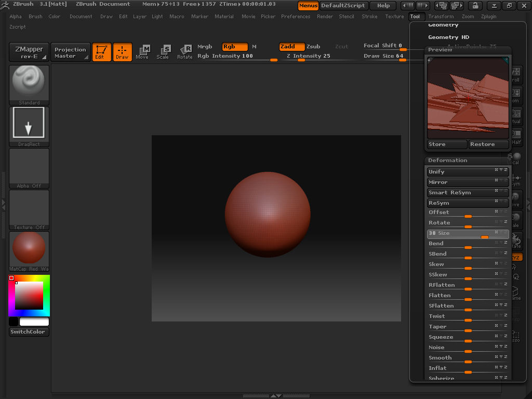532x399 pixels.
Task: Open the Texture Off selector
Action: pyautogui.click(x=29, y=210)
